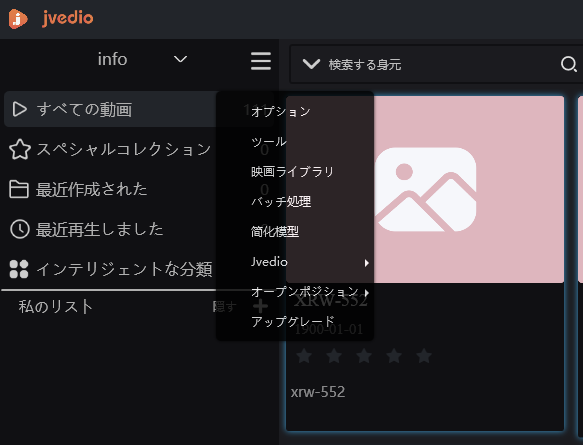This screenshot has height=445, width=583.
Task: Click the search magnifier icon
Action: pyautogui.click(x=568, y=64)
